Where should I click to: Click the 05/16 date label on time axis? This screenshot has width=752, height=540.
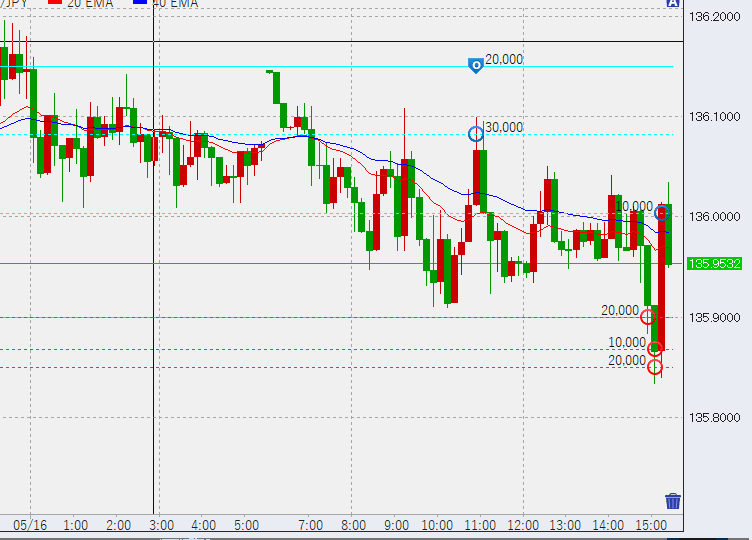click(31, 525)
